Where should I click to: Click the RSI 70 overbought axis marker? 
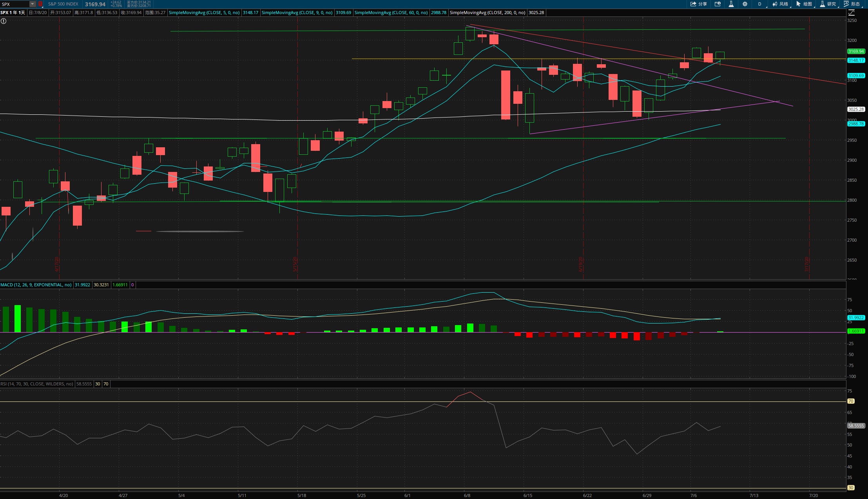click(851, 401)
